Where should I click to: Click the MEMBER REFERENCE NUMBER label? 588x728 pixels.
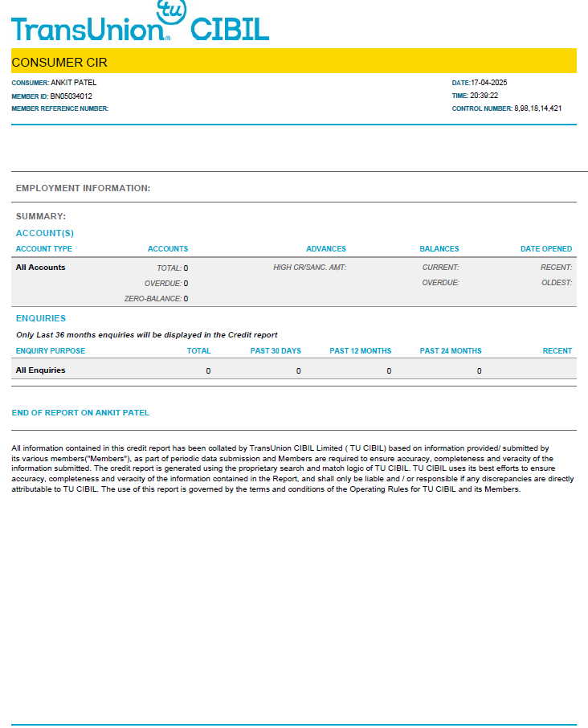coord(60,108)
